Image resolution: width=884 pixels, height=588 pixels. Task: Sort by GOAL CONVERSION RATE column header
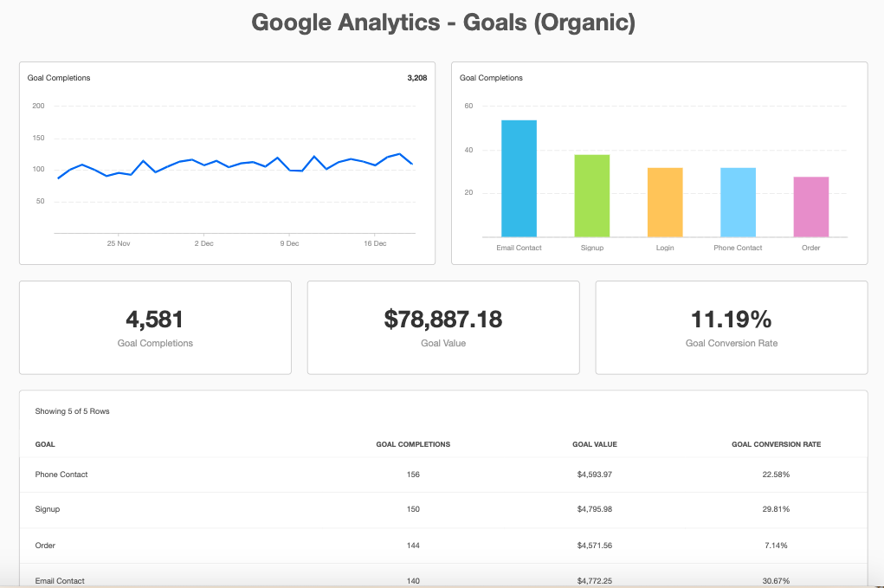(x=777, y=444)
